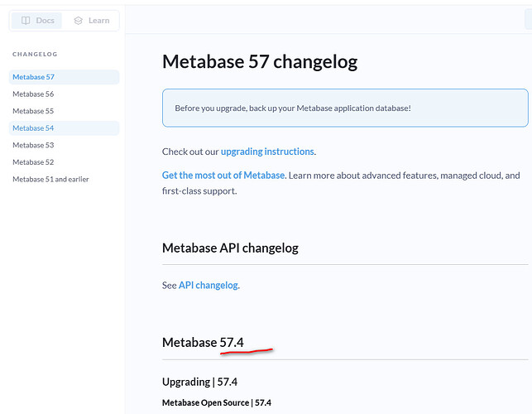Open Metabase 54 from the changelog list
532x414 pixels.
[x=33, y=128]
